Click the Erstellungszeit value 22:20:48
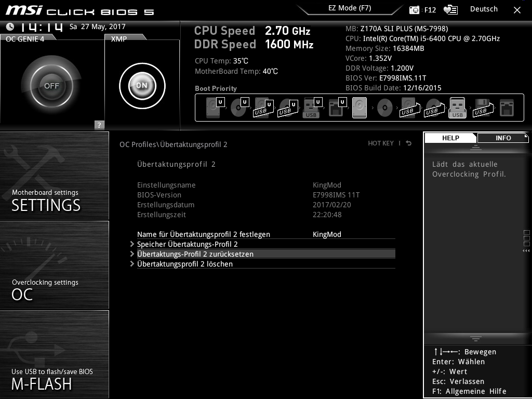Viewport: 532px width, 399px height. pyautogui.click(x=327, y=215)
